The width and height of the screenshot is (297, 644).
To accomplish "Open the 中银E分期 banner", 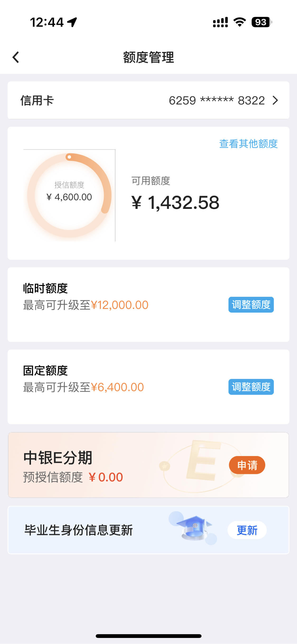I will [x=148, y=465].
